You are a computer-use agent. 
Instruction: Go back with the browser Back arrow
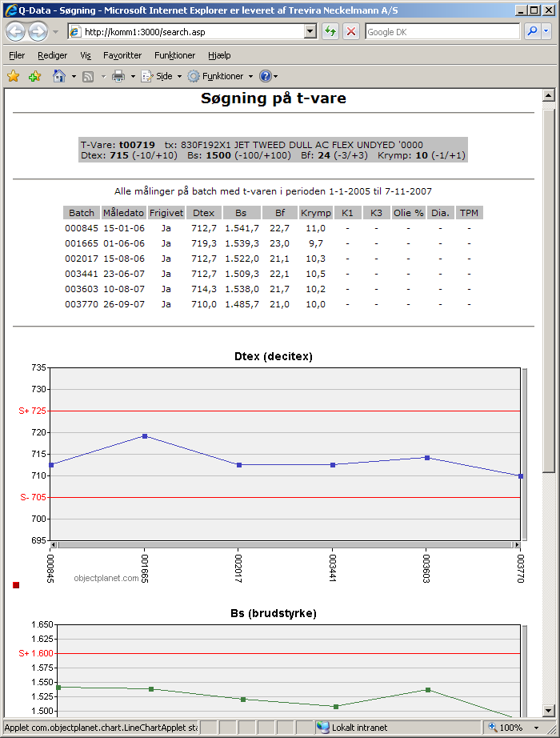[x=15, y=31]
